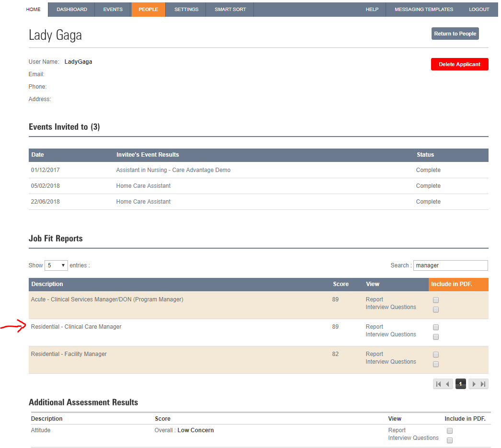This screenshot has height=448, width=501.
Task: Click the Job Fit Reports search field
Action: coord(451,265)
